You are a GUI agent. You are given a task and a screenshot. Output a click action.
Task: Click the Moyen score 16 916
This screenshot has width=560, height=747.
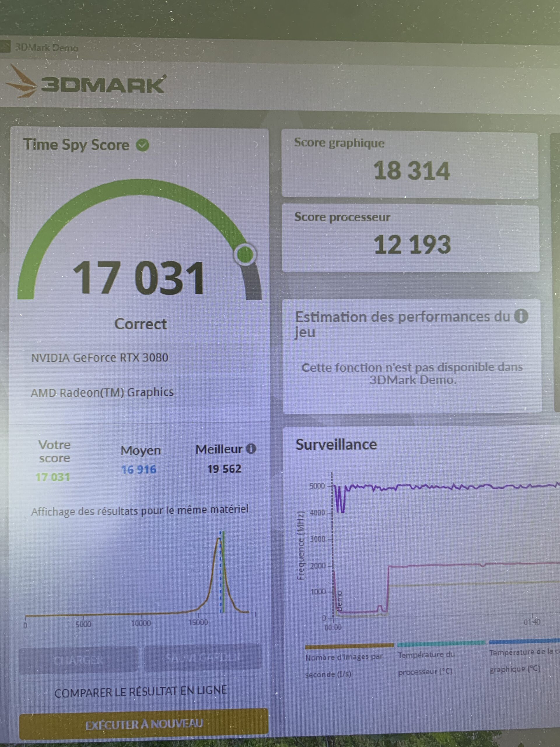139,469
